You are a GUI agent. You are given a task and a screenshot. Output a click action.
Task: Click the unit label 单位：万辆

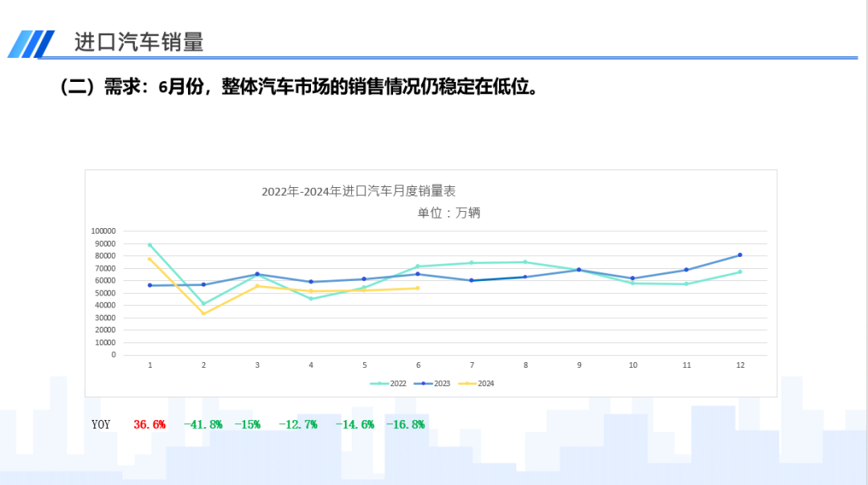click(448, 213)
